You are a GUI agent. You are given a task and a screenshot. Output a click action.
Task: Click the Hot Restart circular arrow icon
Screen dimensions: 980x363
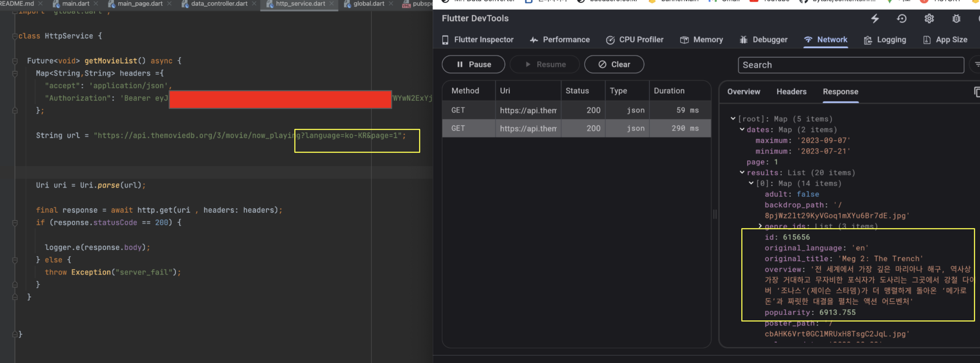902,19
